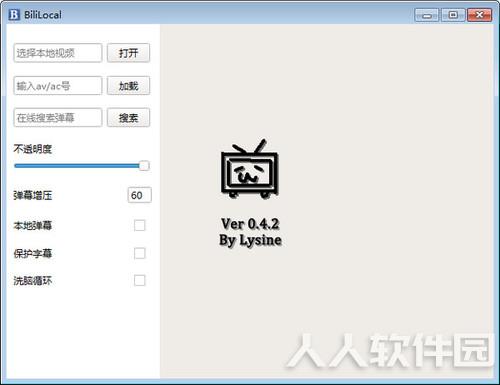The image size is (500, 385).
Task: Click the Bilibili TV mascot logo
Action: click(250, 169)
